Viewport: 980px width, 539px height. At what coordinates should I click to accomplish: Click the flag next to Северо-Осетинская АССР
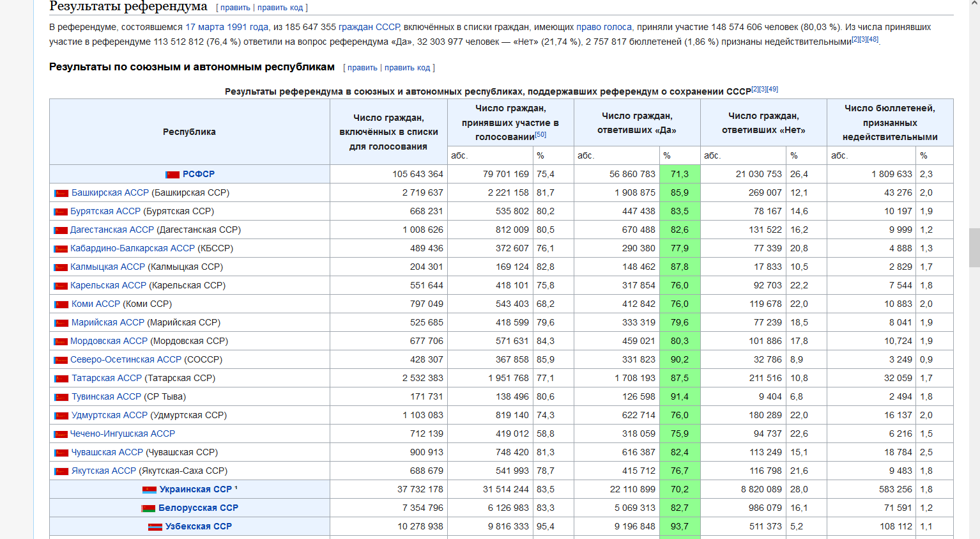61,360
